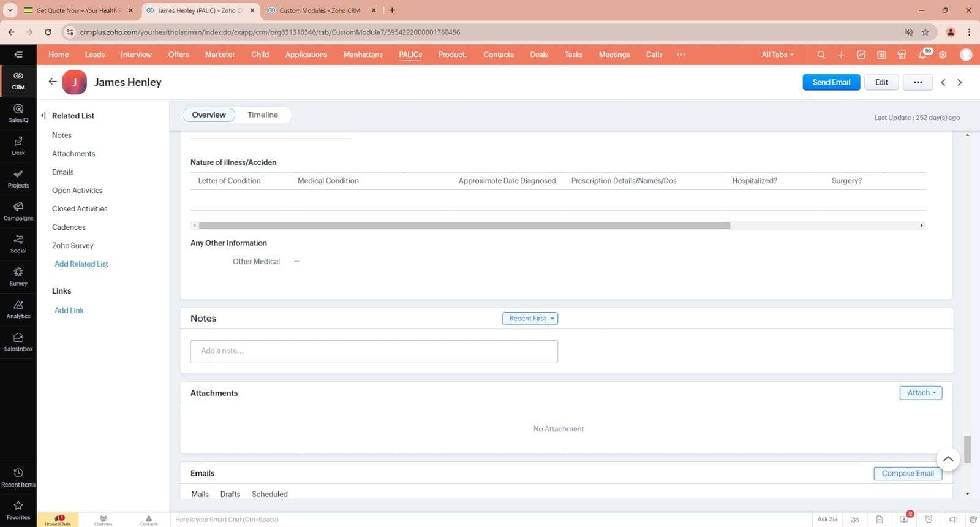
Task: Click the Add a note input field
Action: [x=374, y=351]
